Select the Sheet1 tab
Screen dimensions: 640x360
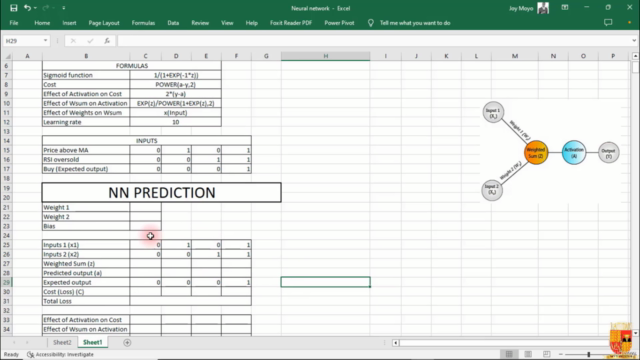tap(93, 342)
